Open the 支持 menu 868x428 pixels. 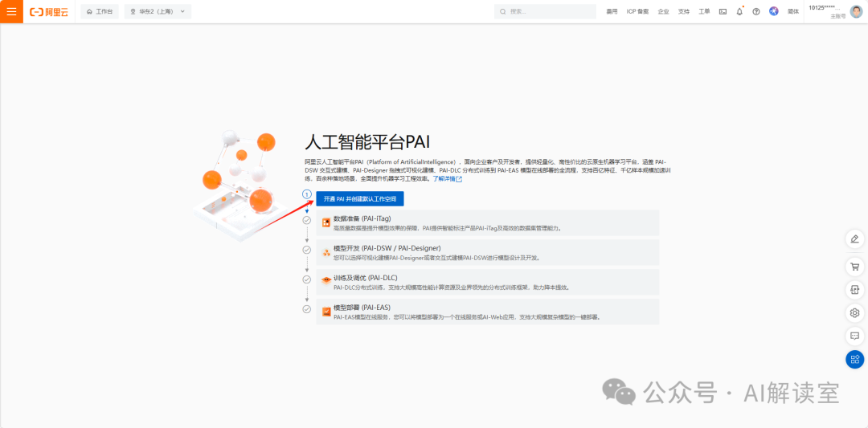click(x=684, y=11)
